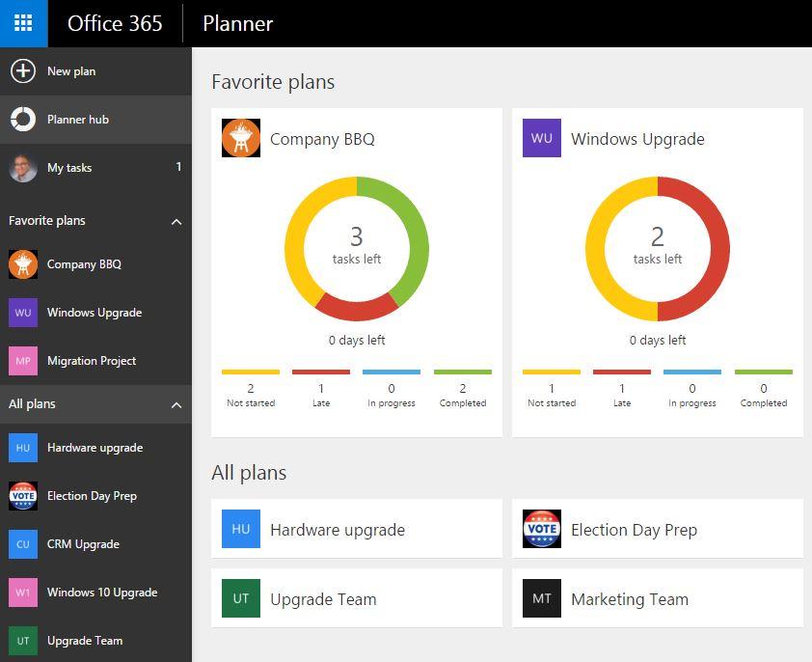Viewport: 812px width, 662px height.
Task: Open the Election Day Prep plan card
Action: tap(658, 529)
